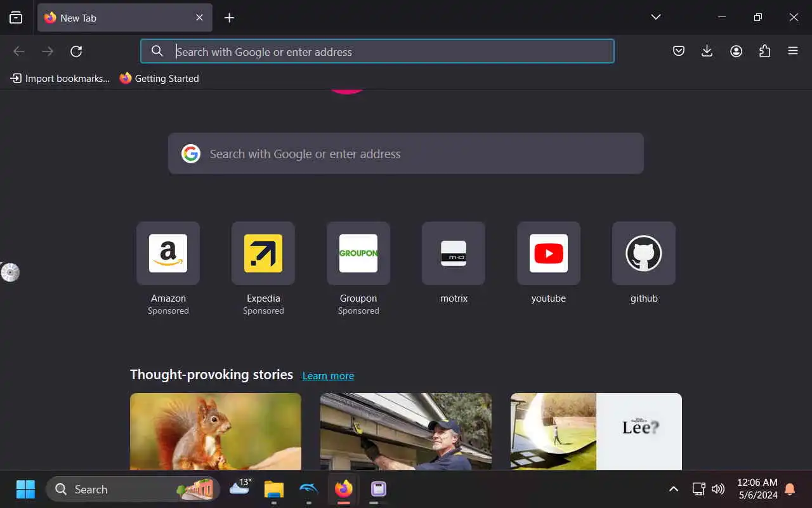Image resolution: width=812 pixels, height=508 pixels.
Task: Click the disc icon at left edge
Action: pyautogui.click(x=10, y=272)
